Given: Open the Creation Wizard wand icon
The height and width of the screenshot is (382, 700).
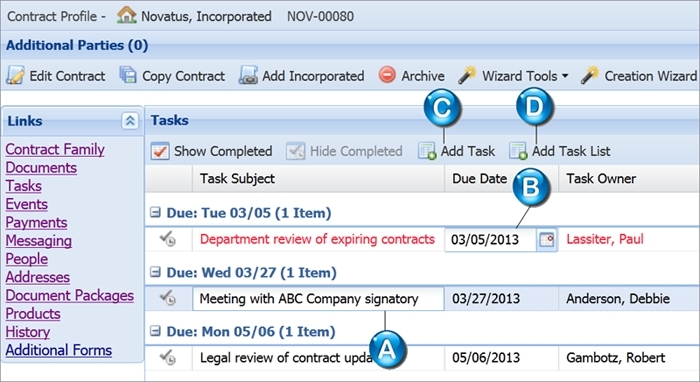Looking at the screenshot, I should (x=590, y=75).
